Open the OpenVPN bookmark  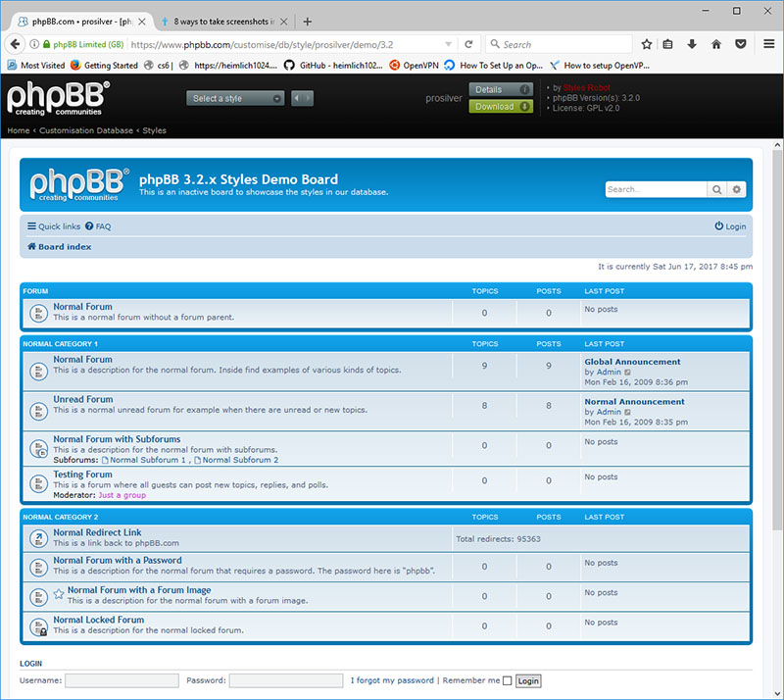(414, 65)
